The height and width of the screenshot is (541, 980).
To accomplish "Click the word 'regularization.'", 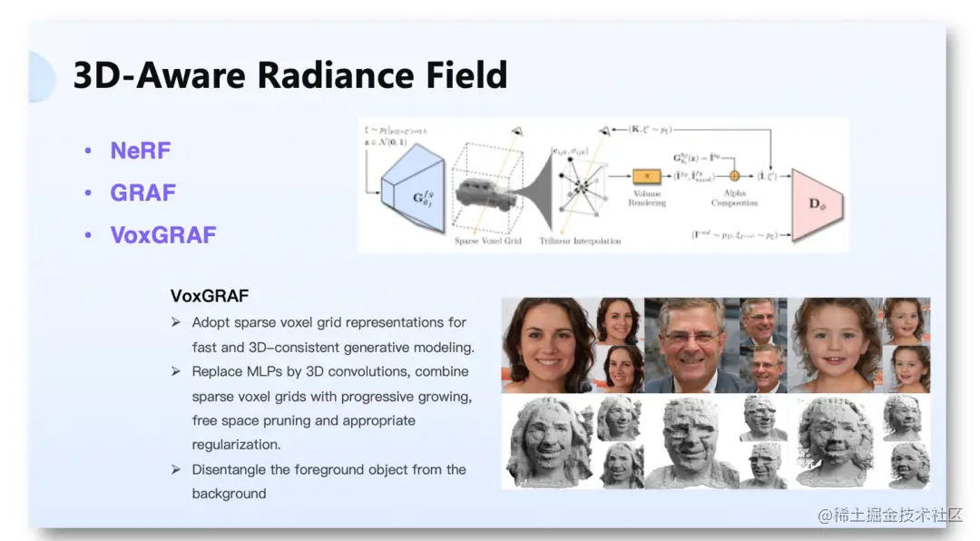I will tap(236, 445).
